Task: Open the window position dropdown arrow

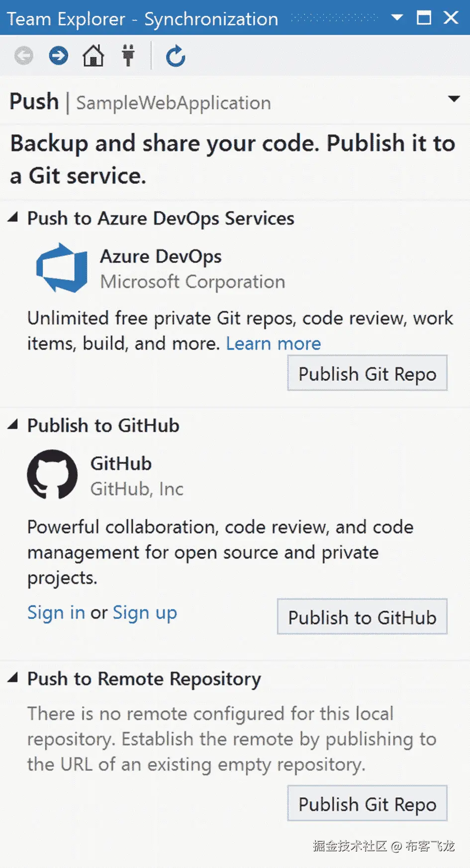Action: (x=397, y=18)
